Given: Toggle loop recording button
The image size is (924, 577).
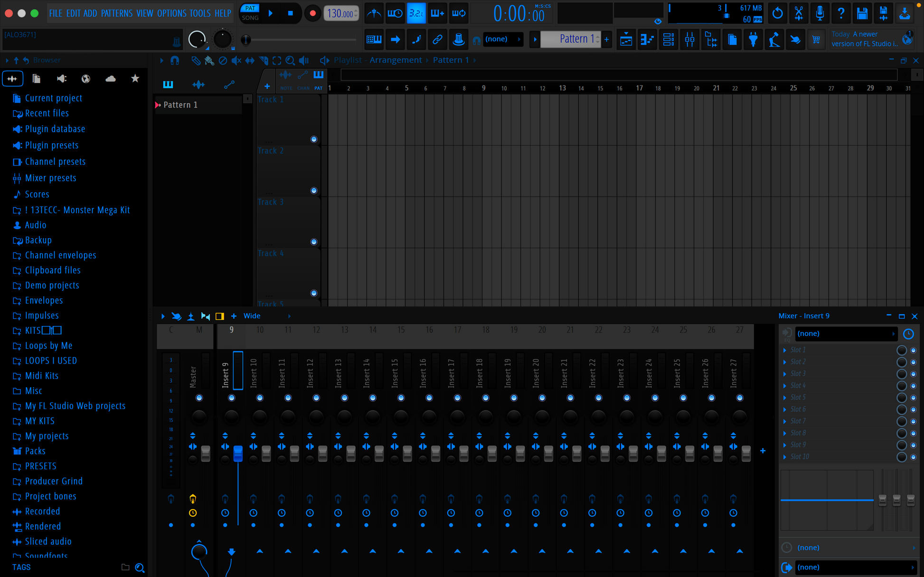Looking at the screenshot, I should 459,13.
